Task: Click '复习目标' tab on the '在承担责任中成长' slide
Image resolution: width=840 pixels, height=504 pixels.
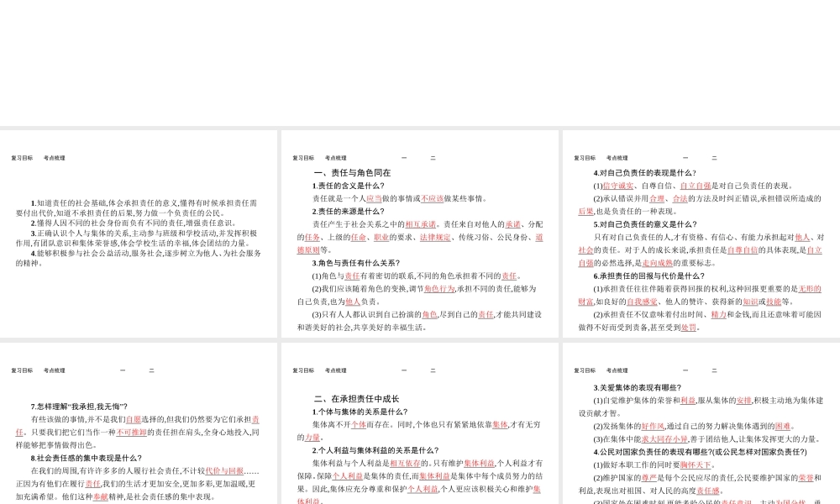Action: coord(303,370)
